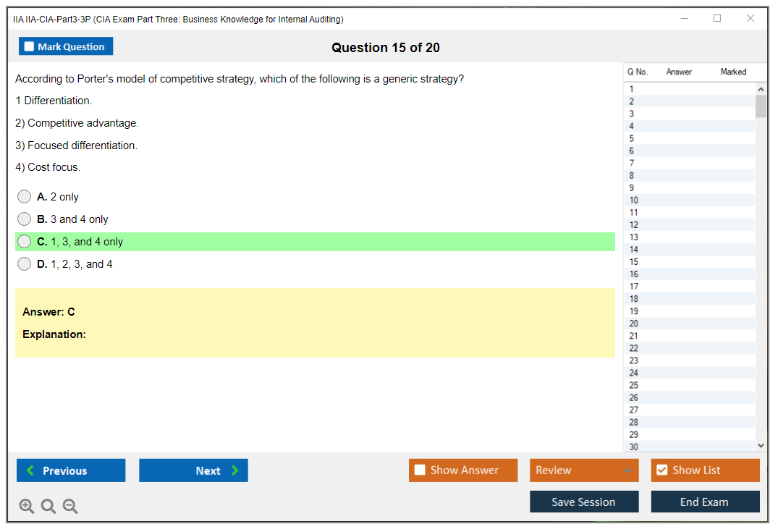Click the zoom out magnifier icon
This screenshot has height=532, width=778.
(70, 507)
